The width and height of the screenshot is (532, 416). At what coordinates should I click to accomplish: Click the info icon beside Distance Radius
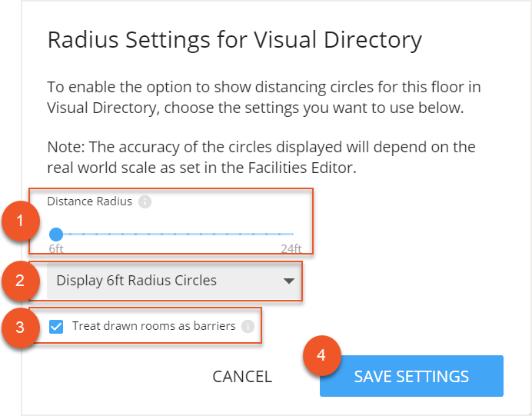(145, 202)
